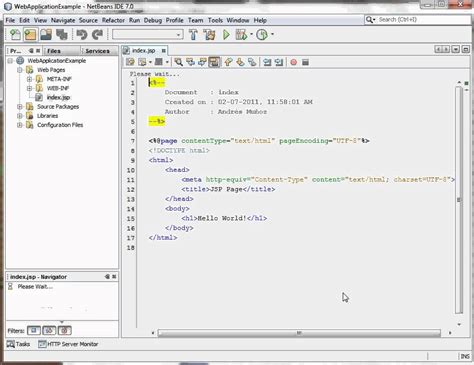Toggle second Navigator filter button
Image resolution: width=474 pixels, height=365 pixels.
[x=49, y=331]
